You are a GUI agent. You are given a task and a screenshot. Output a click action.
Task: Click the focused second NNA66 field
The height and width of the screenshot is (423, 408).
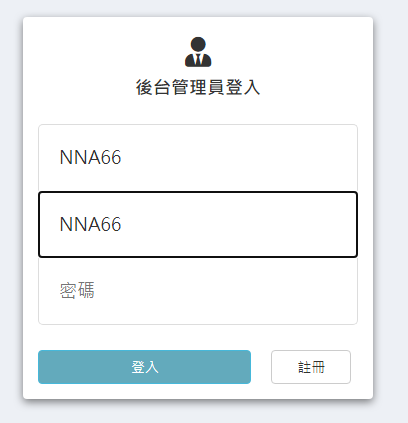coord(198,224)
